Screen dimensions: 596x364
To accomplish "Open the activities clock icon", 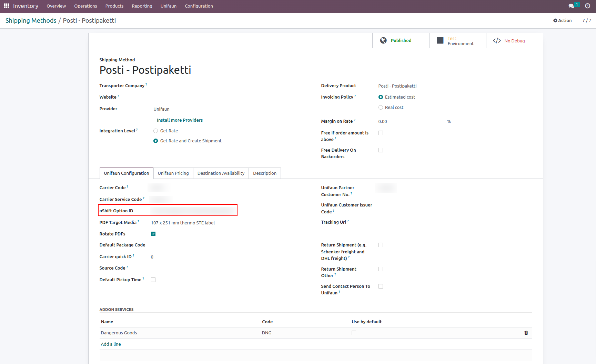I will coord(588,6).
